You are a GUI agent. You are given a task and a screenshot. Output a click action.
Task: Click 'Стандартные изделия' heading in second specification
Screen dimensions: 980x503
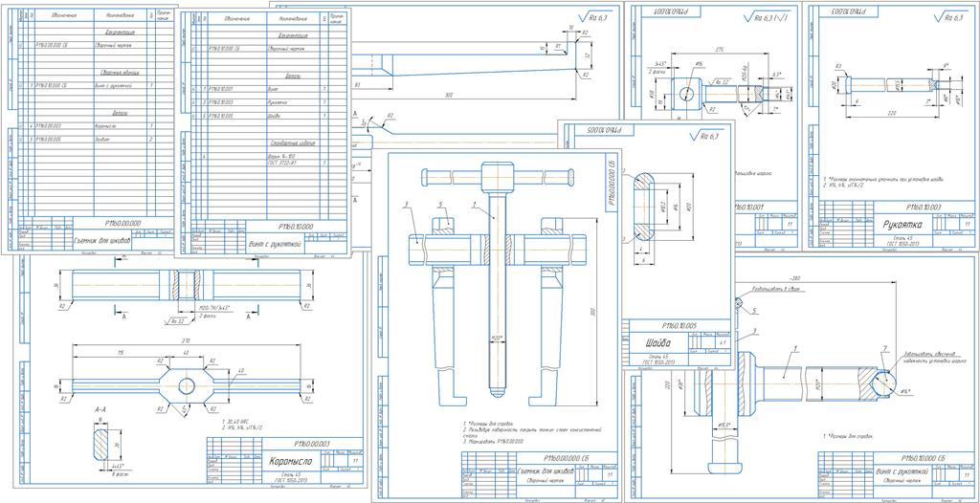(291, 143)
